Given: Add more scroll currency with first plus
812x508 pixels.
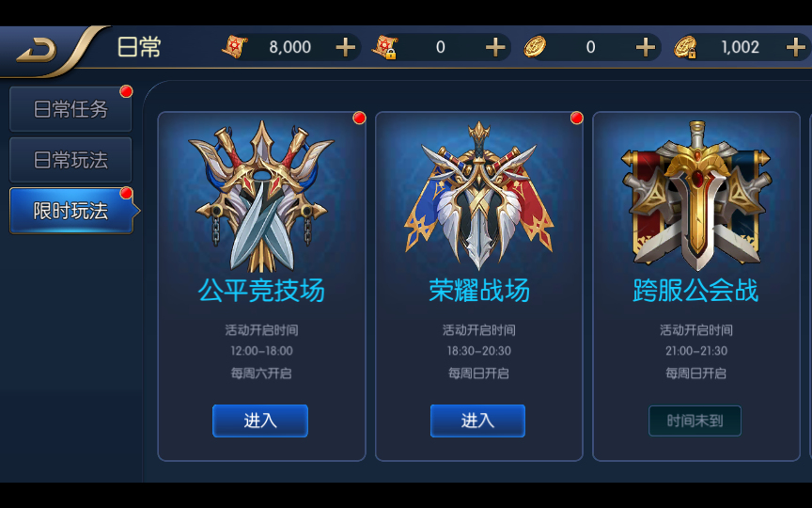Looking at the screenshot, I should 346,47.
